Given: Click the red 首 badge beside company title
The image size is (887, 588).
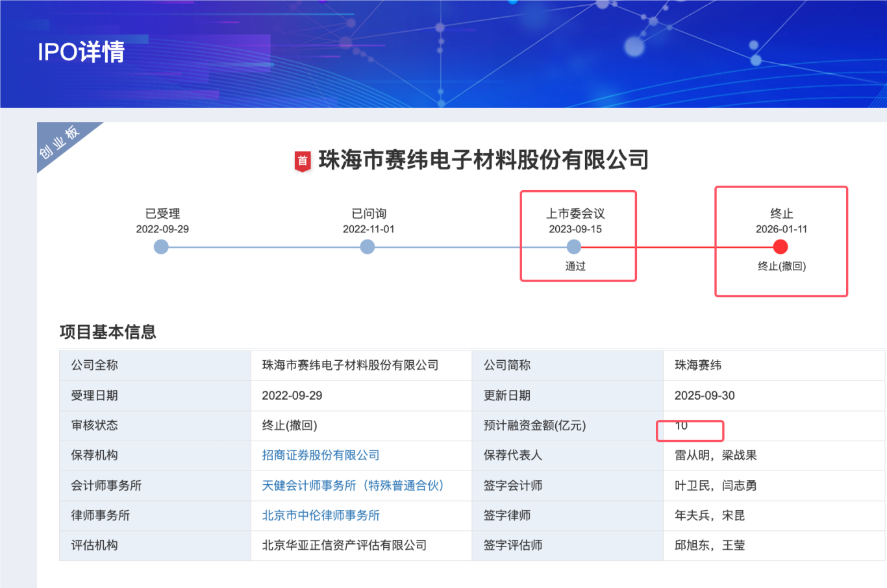Looking at the screenshot, I should tap(303, 161).
